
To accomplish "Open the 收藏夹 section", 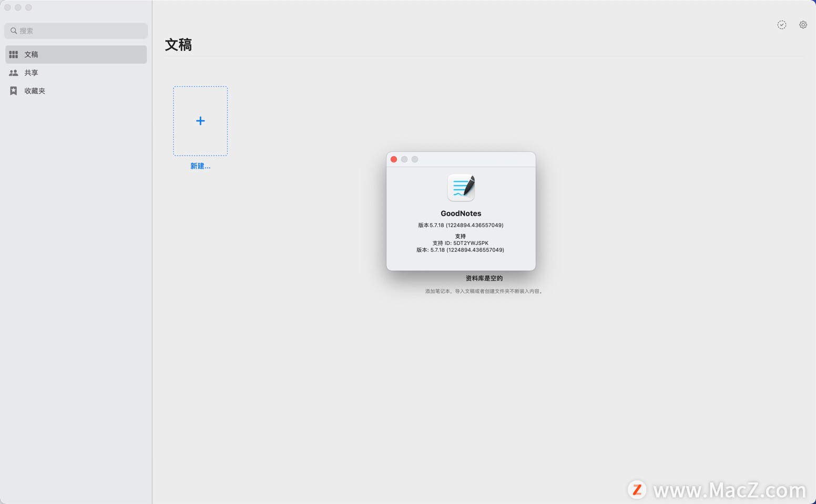I will coord(76,91).
